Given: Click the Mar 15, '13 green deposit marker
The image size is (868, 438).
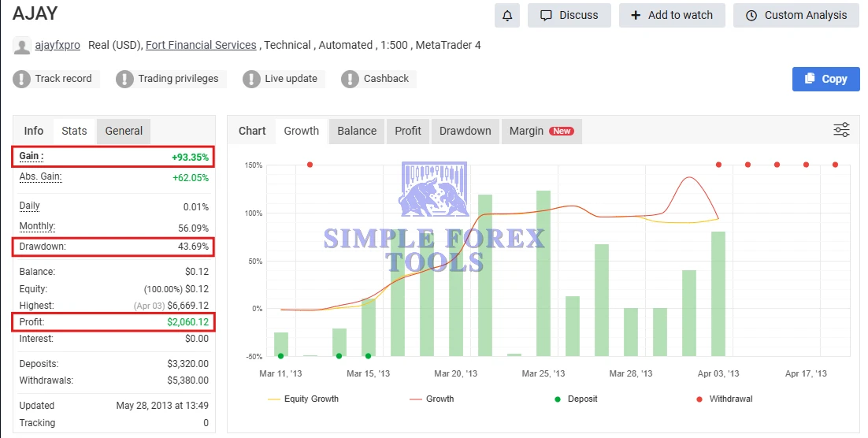Looking at the screenshot, I should pyautogui.click(x=368, y=356).
